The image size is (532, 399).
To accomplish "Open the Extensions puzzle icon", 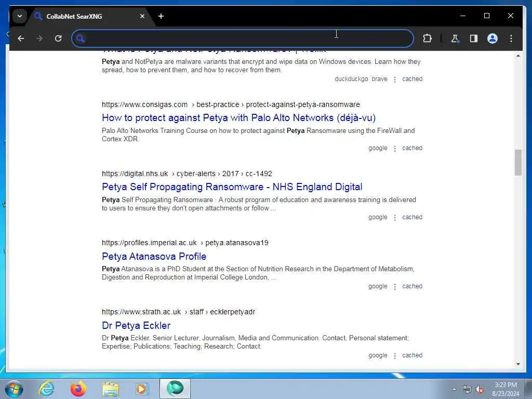I will [427, 38].
